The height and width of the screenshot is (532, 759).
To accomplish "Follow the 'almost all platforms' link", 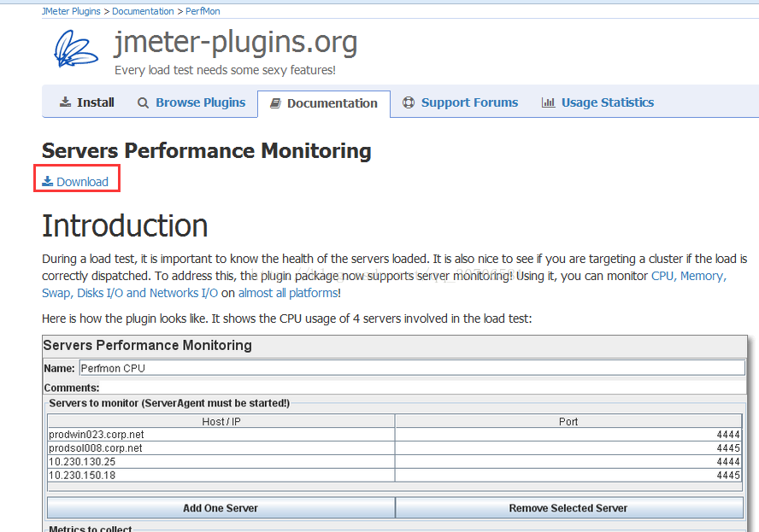I will coord(288,293).
